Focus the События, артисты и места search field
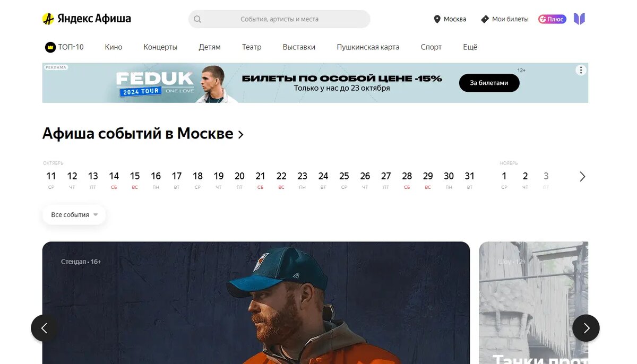 click(x=279, y=19)
